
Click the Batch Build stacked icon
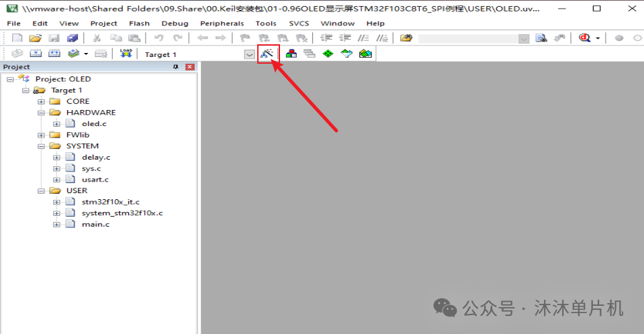(73, 54)
